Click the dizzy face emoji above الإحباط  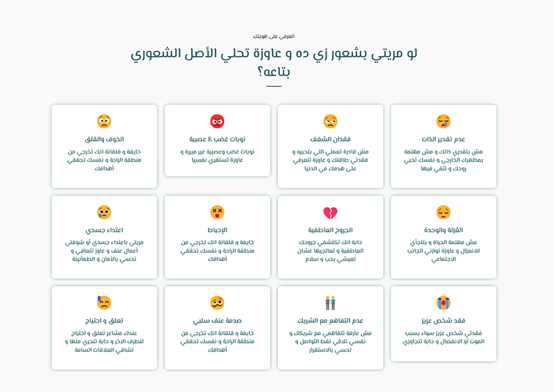click(217, 213)
